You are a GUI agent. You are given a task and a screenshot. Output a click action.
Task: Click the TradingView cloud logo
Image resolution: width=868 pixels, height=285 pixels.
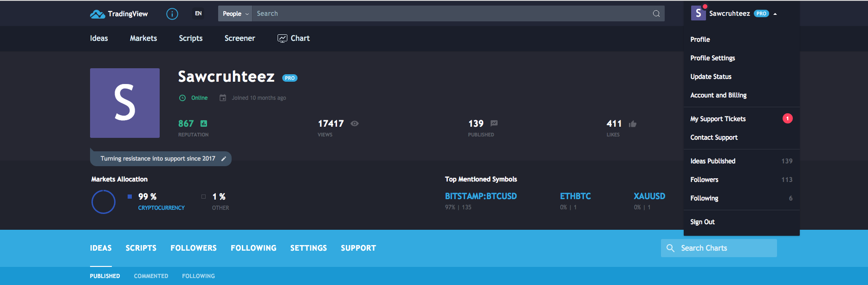[x=97, y=14]
